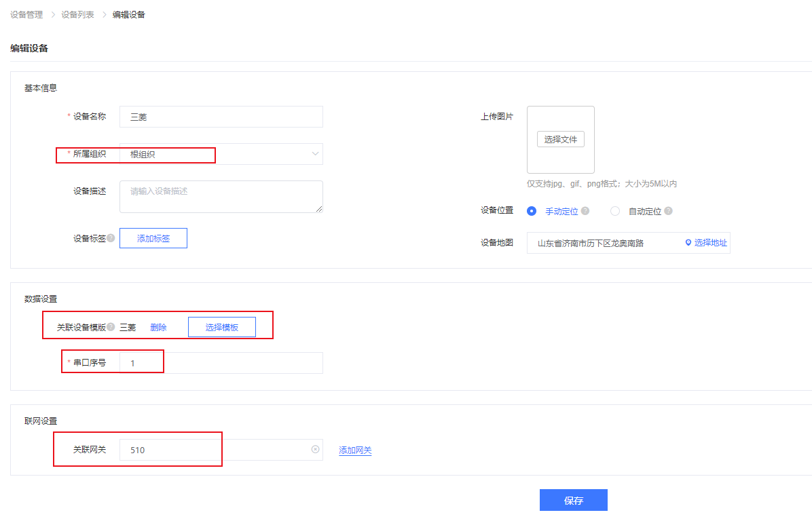
Task: Go to 设备管理 in the breadcrumb
Action: coord(26,14)
